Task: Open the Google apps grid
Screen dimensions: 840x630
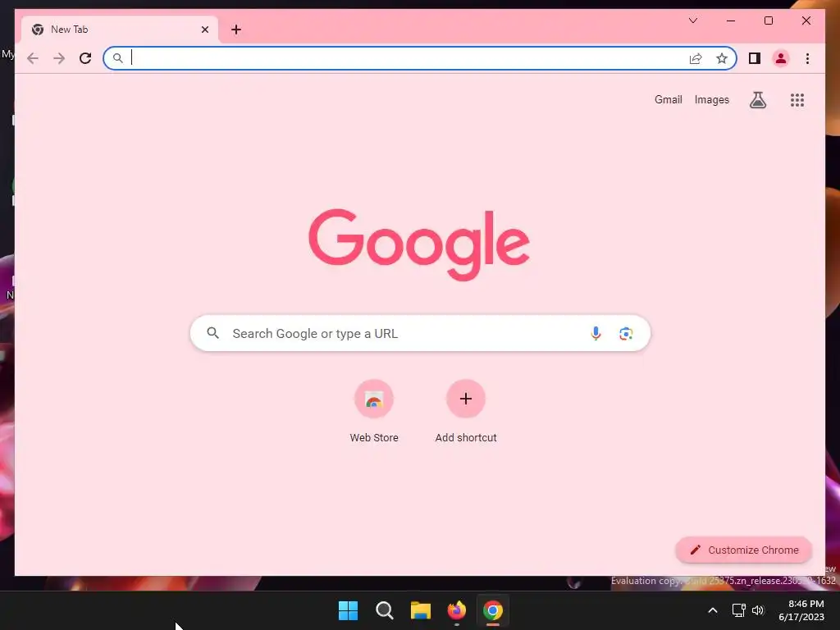Action: point(797,99)
